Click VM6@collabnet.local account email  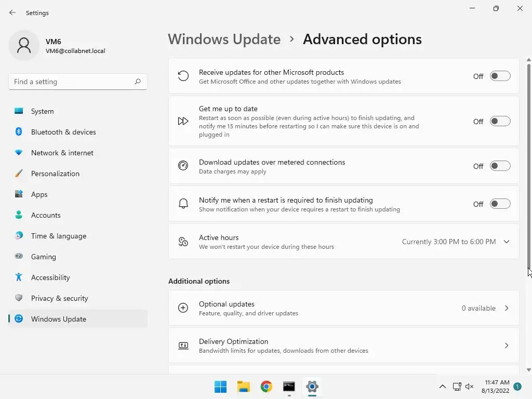[75, 51]
